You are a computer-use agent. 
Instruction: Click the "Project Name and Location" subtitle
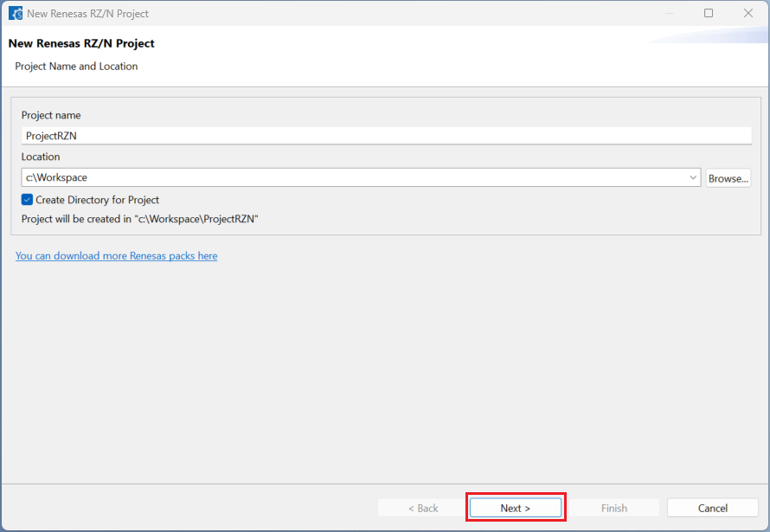pos(76,67)
